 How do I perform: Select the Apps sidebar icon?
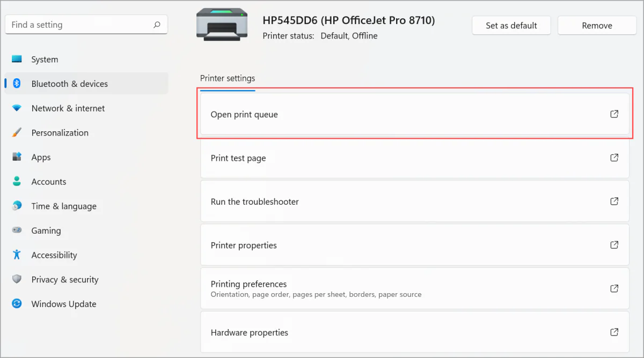[17, 157]
